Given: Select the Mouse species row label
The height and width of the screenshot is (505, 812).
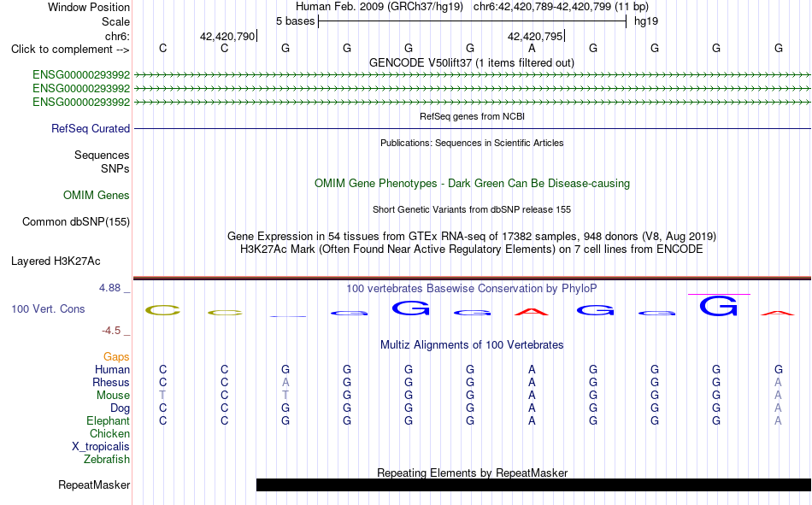Looking at the screenshot, I should [113, 395].
